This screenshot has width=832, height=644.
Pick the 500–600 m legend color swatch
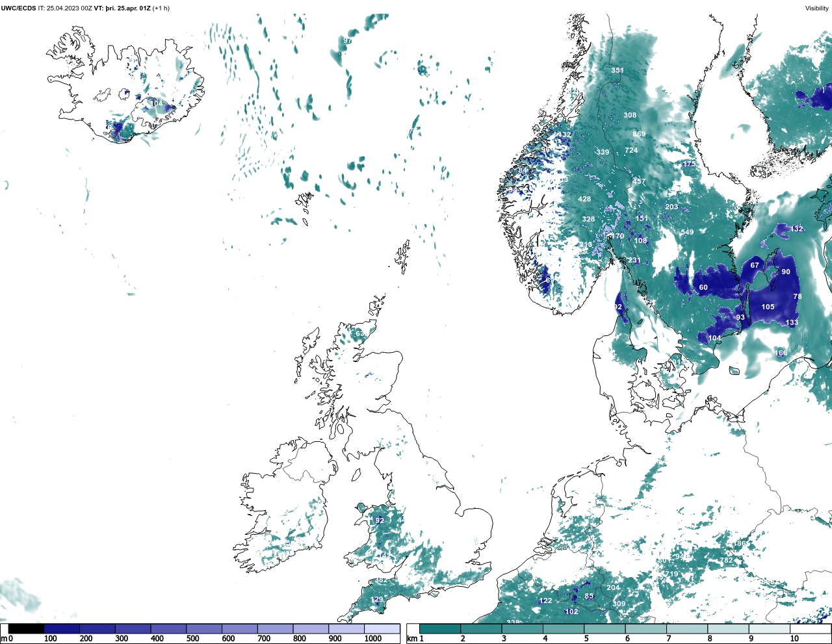click(x=204, y=628)
